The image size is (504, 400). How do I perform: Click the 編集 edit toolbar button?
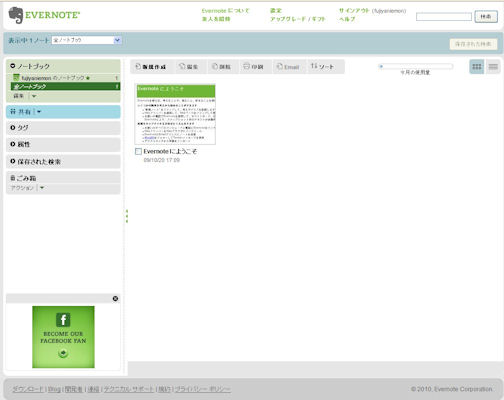pyautogui.click(x=188, y=67)
